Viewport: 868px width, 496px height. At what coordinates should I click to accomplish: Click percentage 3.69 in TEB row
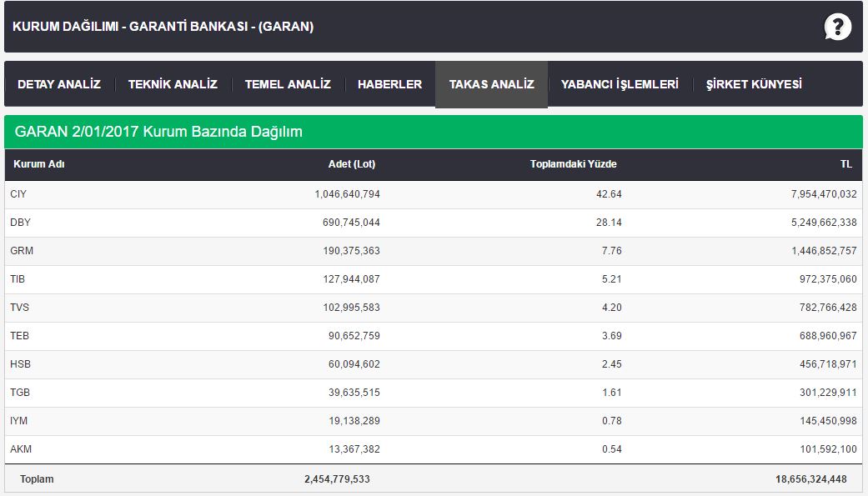tap(612, 335)
